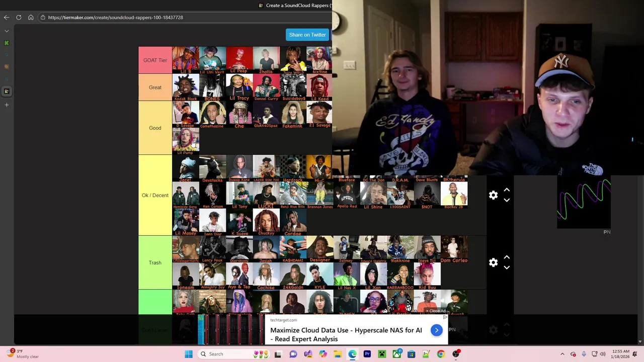644x362 pixels.
Task: Move Trash row up
Action: pos(507,257)
